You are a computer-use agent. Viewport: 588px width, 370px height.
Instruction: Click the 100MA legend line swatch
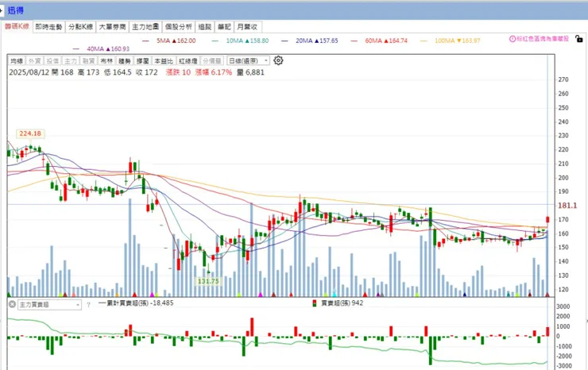tap(424, 40)
